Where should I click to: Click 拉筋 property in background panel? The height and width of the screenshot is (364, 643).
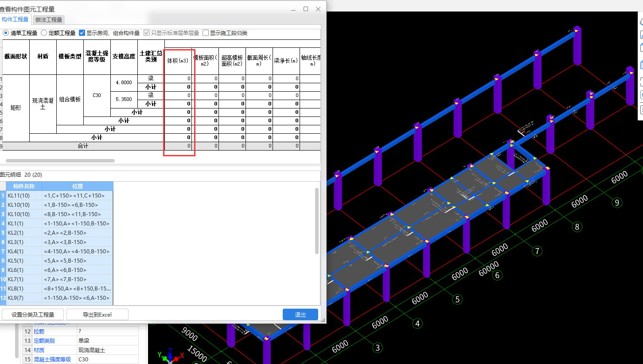click(x=39, y=331)
